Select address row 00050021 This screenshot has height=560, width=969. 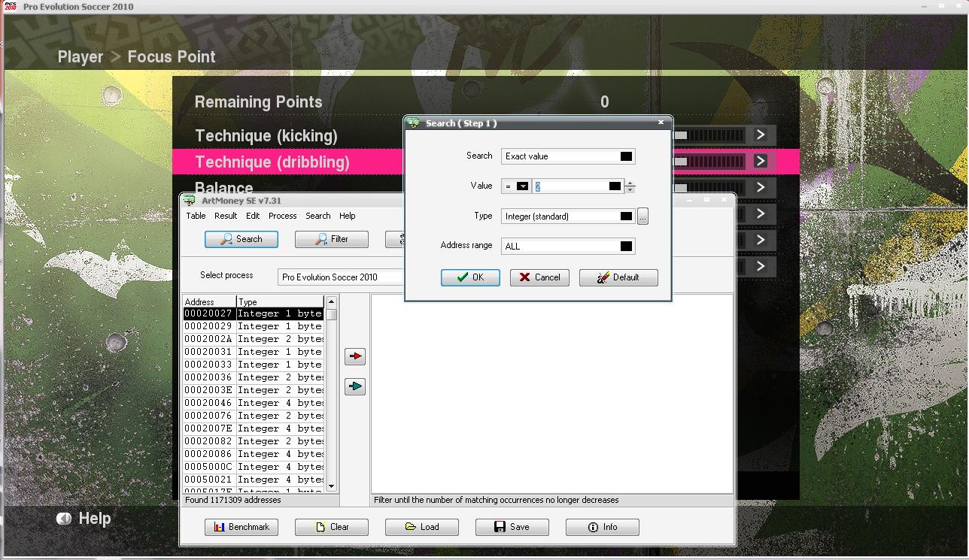coord(254,480)
